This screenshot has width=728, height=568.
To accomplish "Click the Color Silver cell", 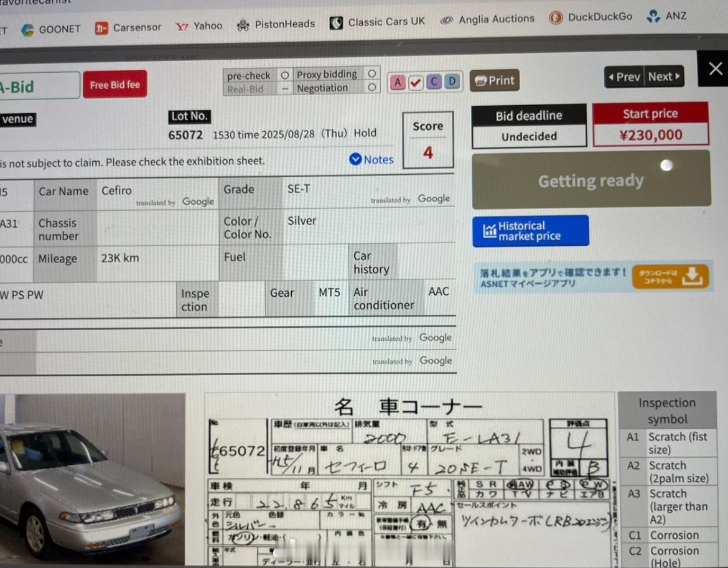I will pos(368,226).
